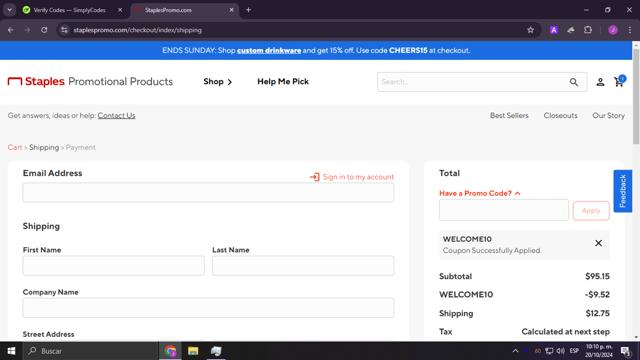This screenshot has height=360, width=640.
Task: Open the Feedback side tab
Action: click(622, 191)
